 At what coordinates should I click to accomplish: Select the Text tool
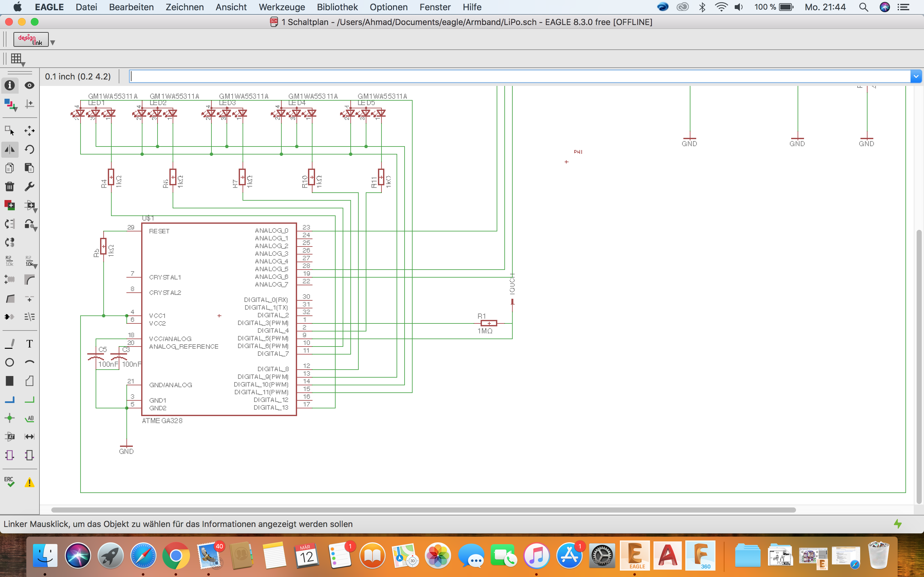[30, 343]
